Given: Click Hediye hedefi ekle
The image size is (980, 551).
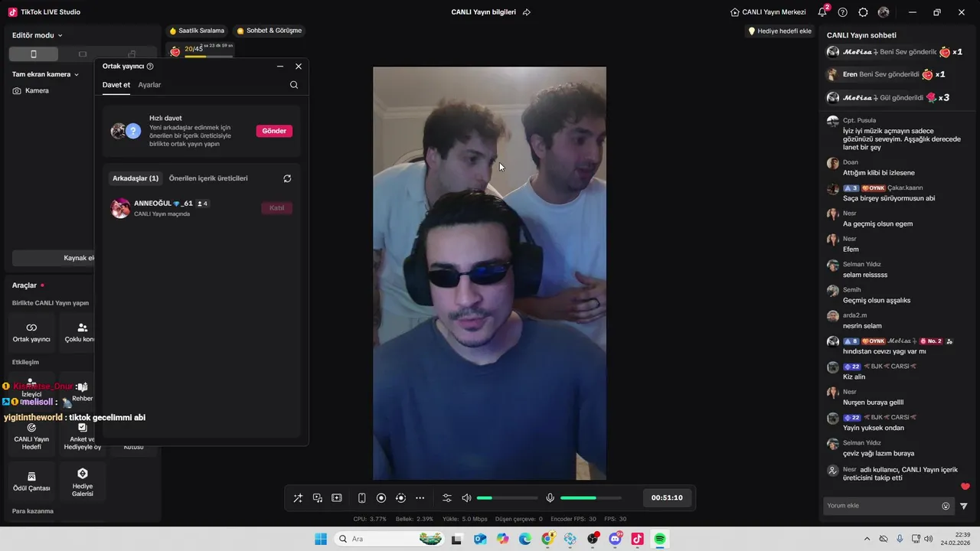Looking at the screenshot, I should tap(779, 31).
